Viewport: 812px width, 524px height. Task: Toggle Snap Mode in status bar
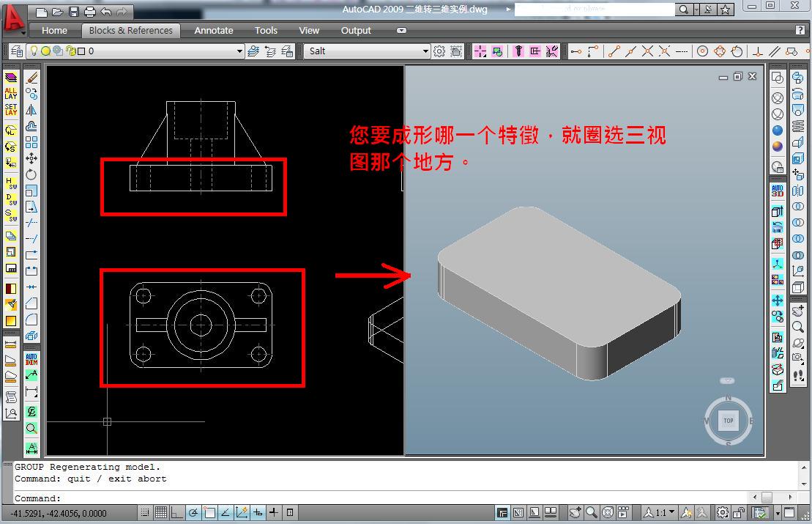point(145,512)
